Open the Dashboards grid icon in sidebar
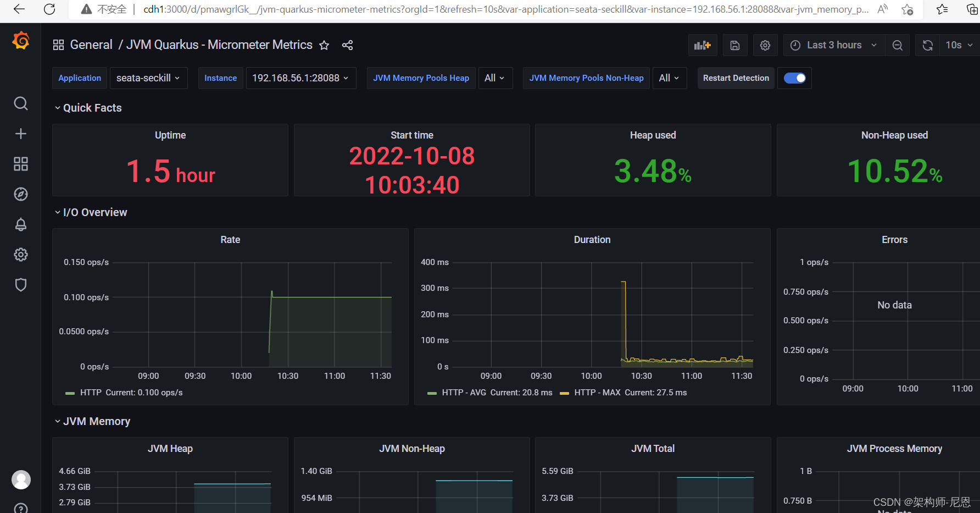Image resolution: width=980 pixels, height=513 pixels. [x=21, y=164]
